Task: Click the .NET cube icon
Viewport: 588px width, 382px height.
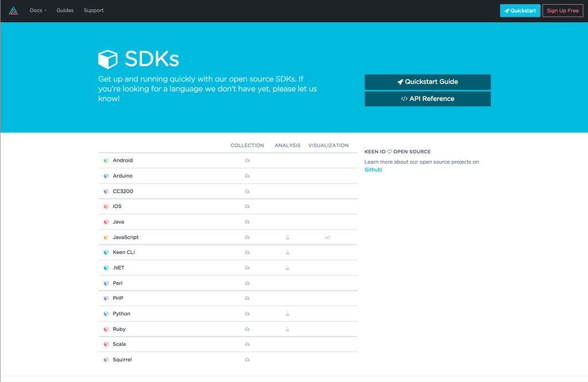Action: [106, 268]
